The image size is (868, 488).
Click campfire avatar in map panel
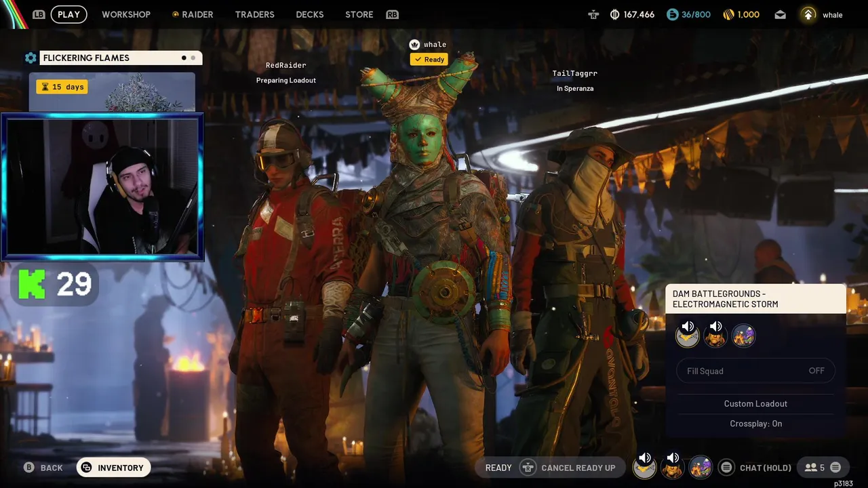coord(743,335)
